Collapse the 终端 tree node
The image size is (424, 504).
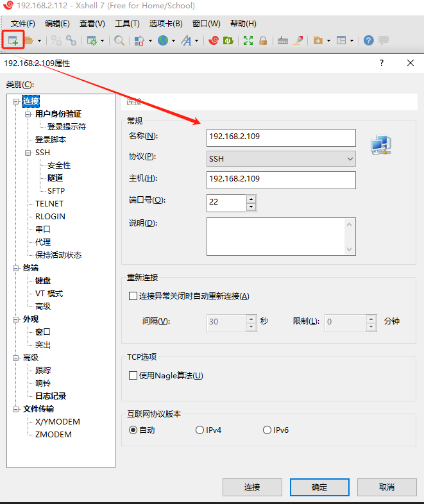point(15,268)
